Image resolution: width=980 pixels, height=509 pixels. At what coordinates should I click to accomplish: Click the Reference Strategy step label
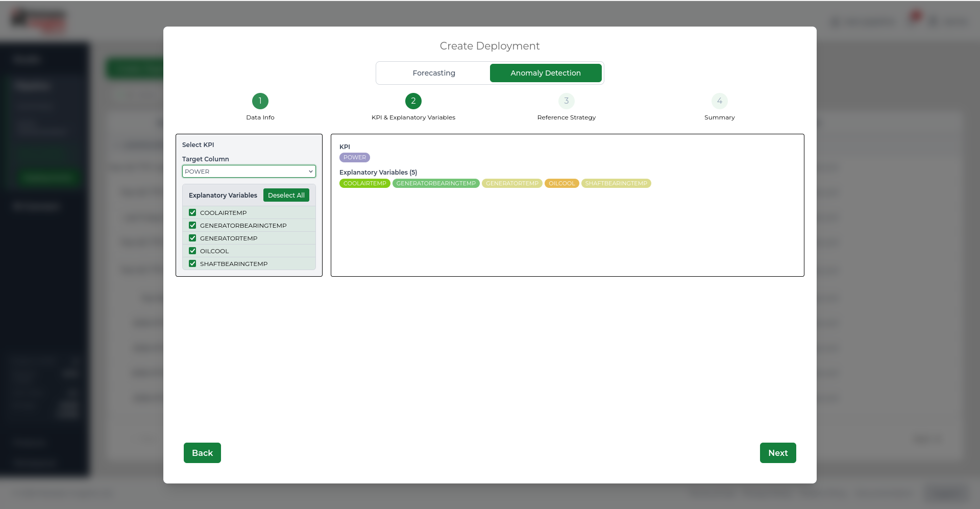[567, 117]
